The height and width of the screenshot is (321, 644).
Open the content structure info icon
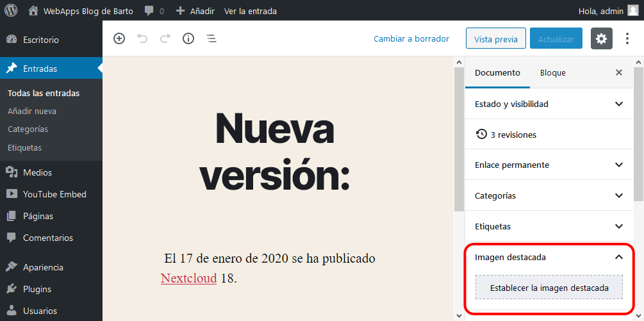click(188, 38)
